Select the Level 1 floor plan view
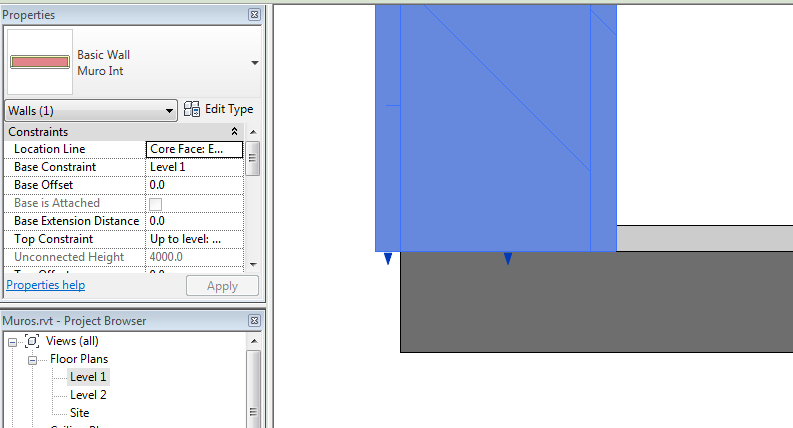The width and height of the screenshot is (793, 428). point(88,377)
